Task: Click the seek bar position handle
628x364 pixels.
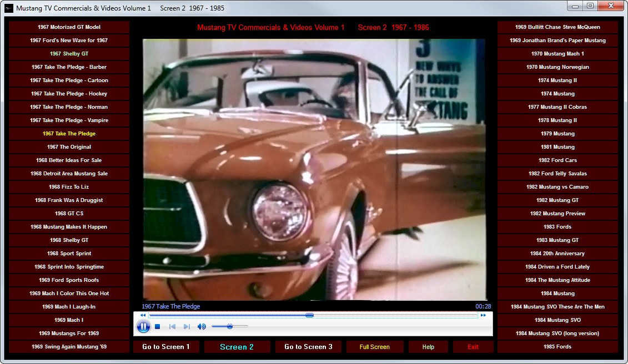Action: click(x=309, y=315)
